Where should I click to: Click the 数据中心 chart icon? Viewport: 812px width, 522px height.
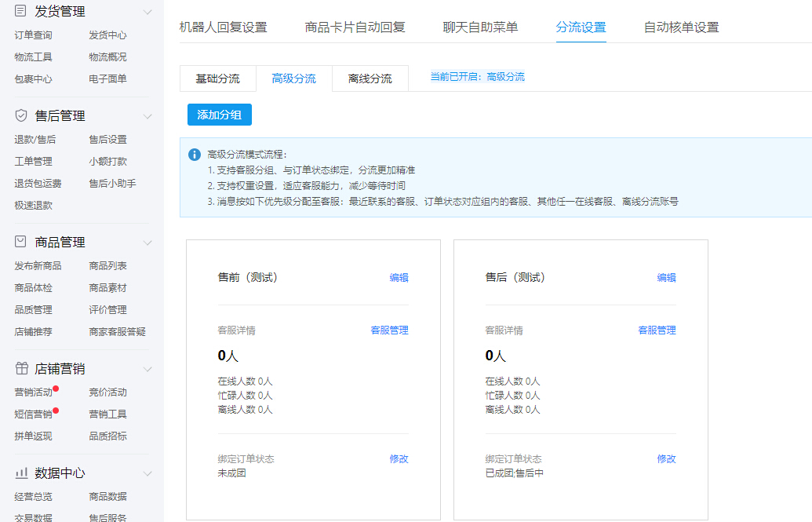(21, 473)
